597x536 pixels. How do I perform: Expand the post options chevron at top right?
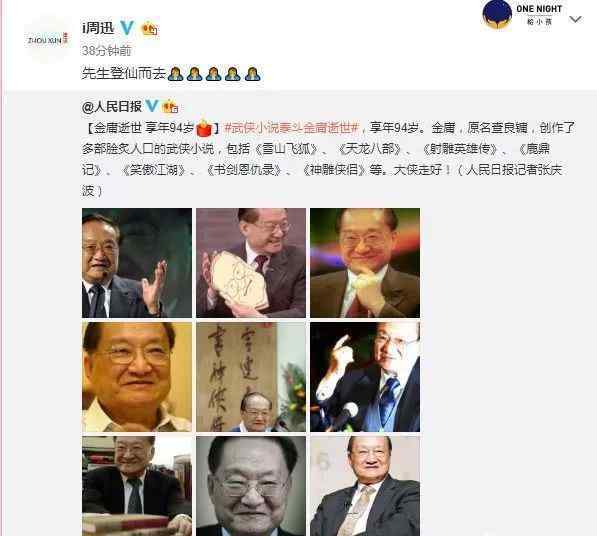(x=575, y=19)
